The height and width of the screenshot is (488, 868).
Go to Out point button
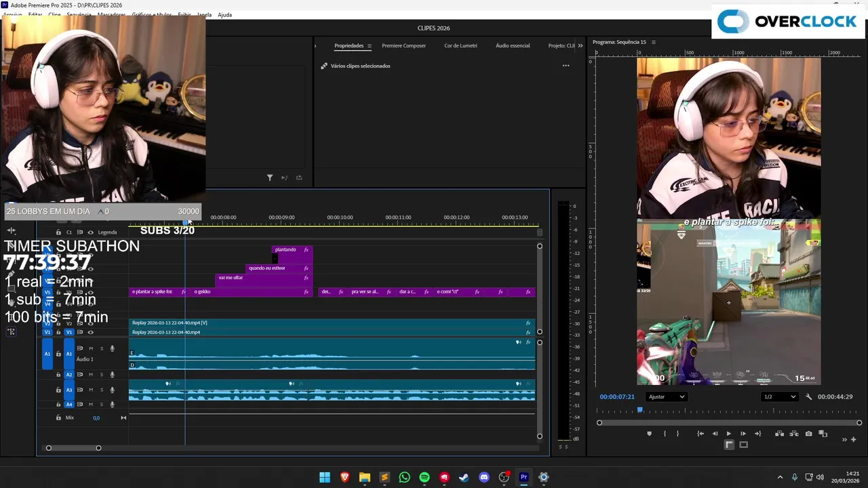coord(757,434)
